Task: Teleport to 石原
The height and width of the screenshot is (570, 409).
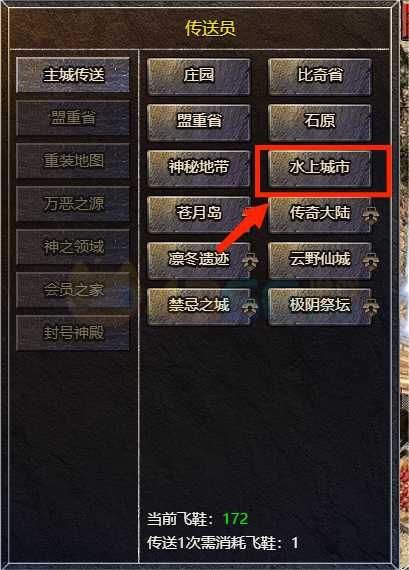Action: pos(320,122)
